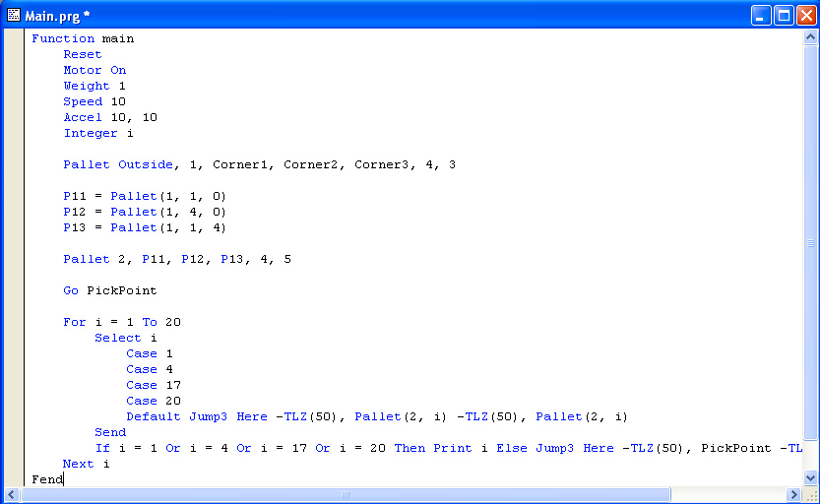Click the 'Case 1' line

pos(149,353)
